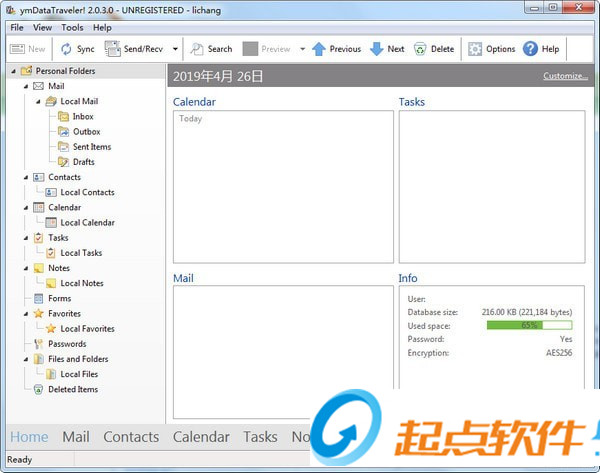This screenshot has height=473, width=600.
Task: Open the File menu
Action: (17, 28)
